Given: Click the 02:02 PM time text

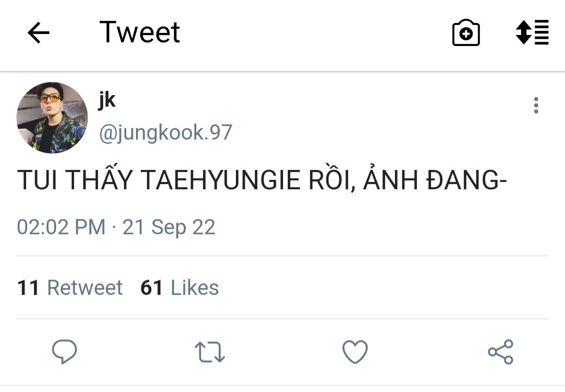Looking at the screenshot, I should (61, 227).
